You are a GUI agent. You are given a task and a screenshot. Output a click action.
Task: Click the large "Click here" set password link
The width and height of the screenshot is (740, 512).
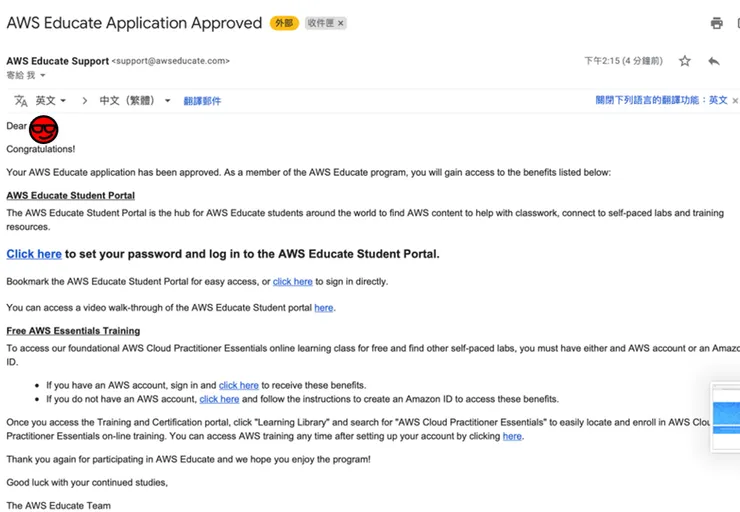point(34,254)
